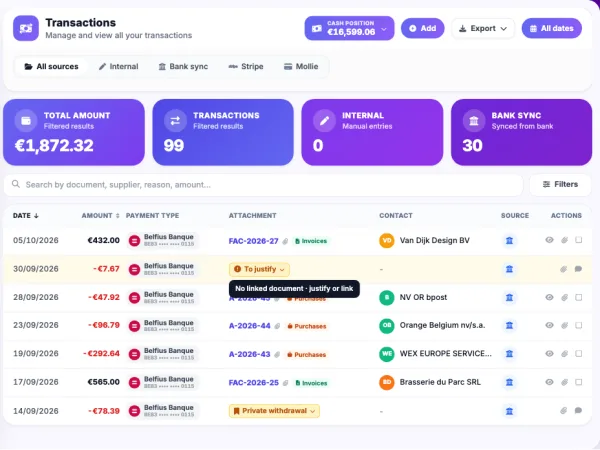Sort by the Date column header

point(26,216)
